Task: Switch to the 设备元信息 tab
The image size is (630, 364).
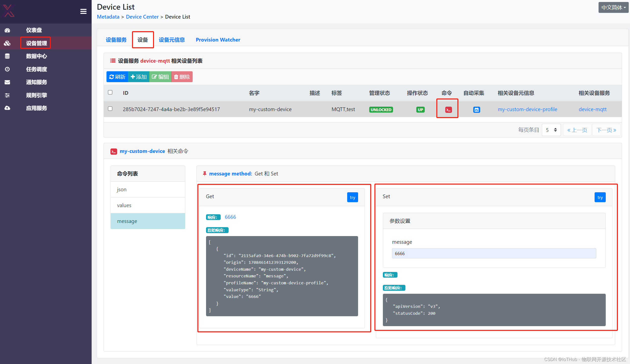Action: [x=172, y=40]
